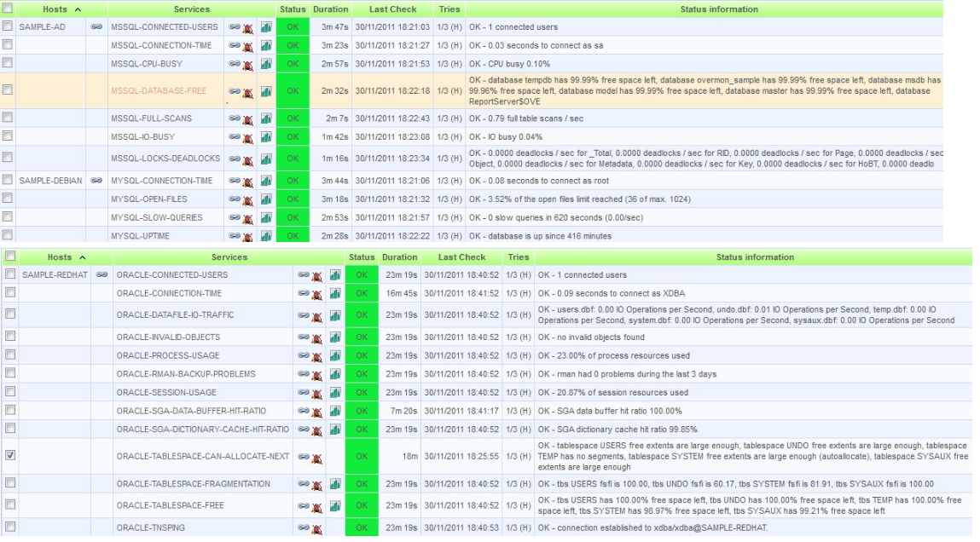The image size is (980, 542).
Task: Open graph icon for MSSQL-CONNECTED-USERS
Action: click(266, 27)
